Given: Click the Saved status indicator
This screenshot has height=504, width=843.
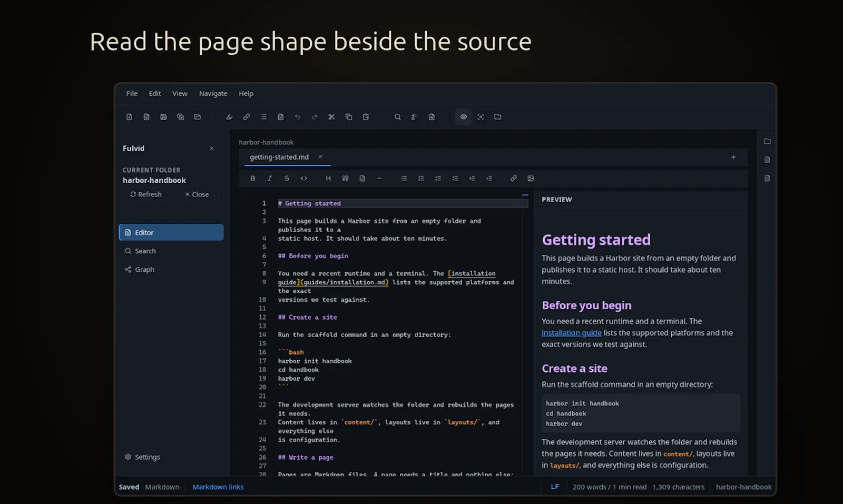Looking at the screenshot, I should (129, 487).
